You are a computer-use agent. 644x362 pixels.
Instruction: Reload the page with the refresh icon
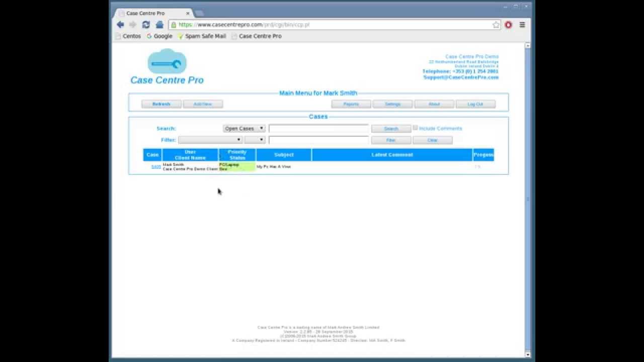click(x=146, y=25)
